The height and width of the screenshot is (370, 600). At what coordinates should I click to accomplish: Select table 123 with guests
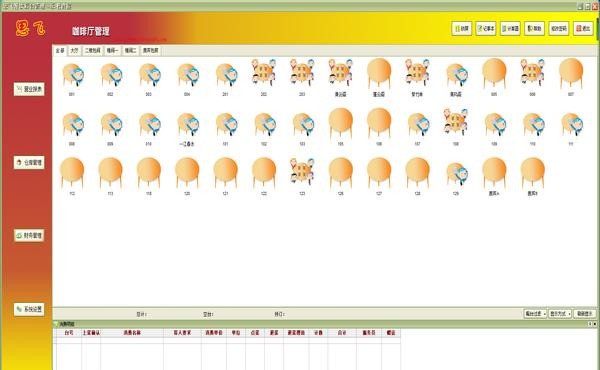[x=302, y=171]
